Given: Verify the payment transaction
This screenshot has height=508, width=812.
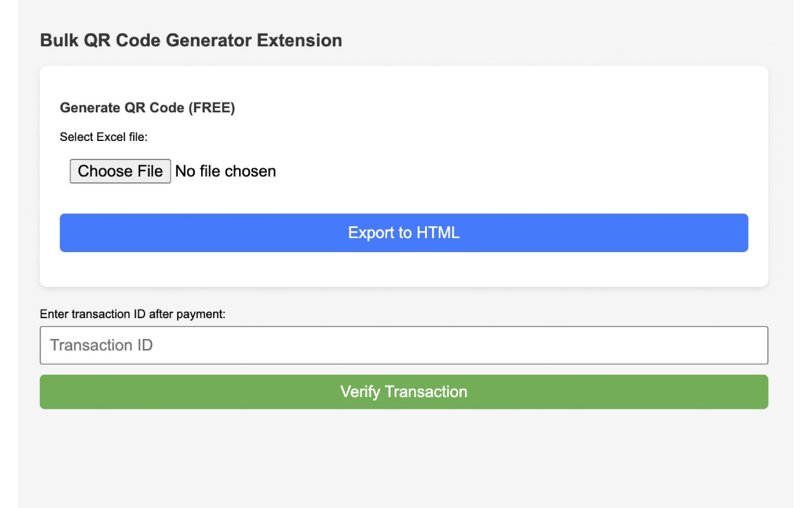Looking at the screenshot, I should (403, 392).
